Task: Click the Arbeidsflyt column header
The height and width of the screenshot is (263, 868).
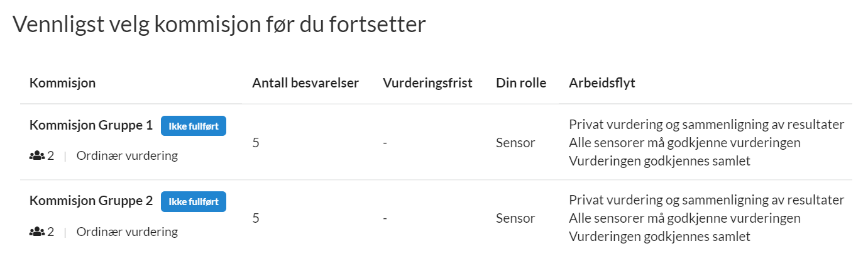Action: pos(602,84)
